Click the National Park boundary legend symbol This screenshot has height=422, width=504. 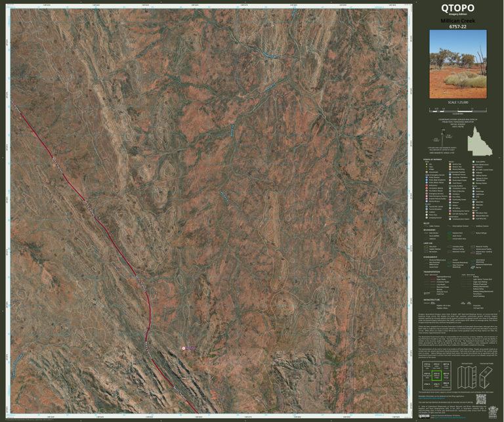click(450, 233)
